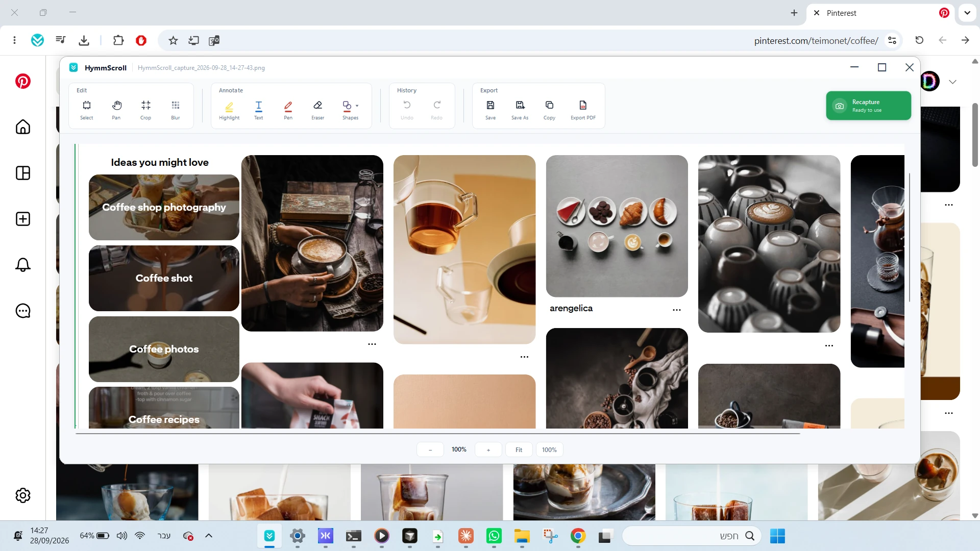The width and height of the screenshot is (980, 551).
Task: Click the browser address bar URL
Action: (x=816, y=41)
